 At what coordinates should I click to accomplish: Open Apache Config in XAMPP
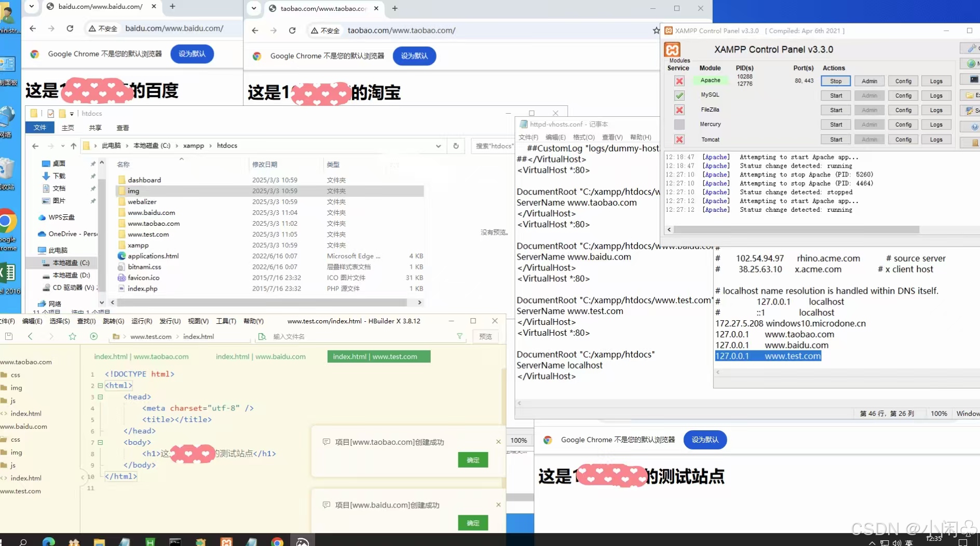point(903,81)
